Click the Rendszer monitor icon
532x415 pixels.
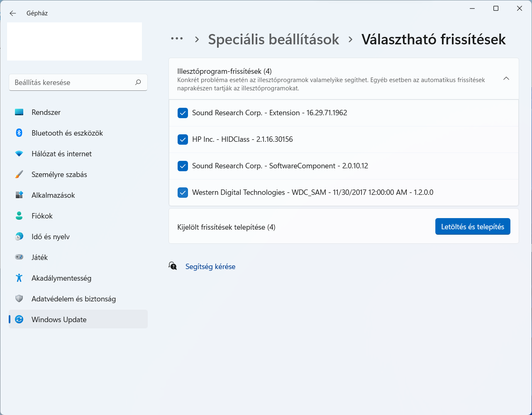pyautogui.click(x=19, y=112)
